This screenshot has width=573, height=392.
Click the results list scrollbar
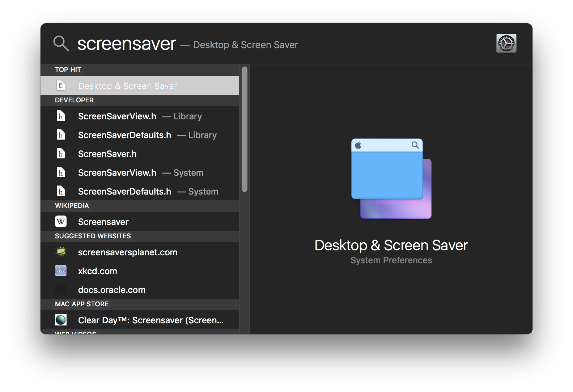pos(245,129)
